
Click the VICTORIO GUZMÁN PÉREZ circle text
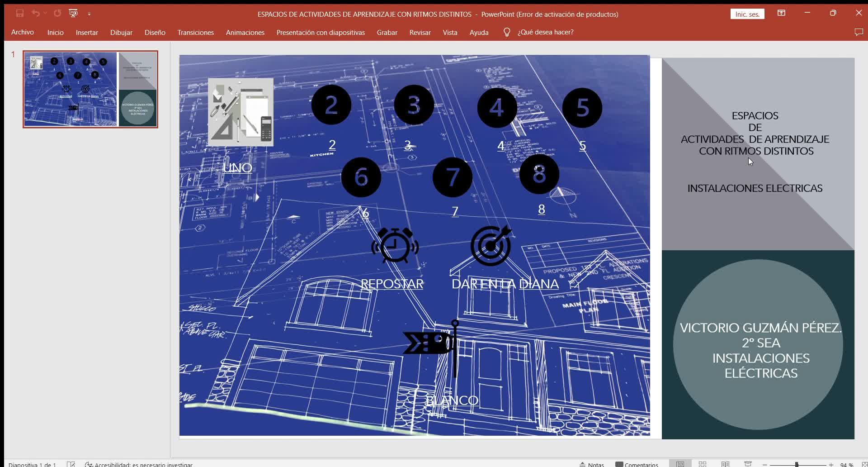tap(761, 350)
